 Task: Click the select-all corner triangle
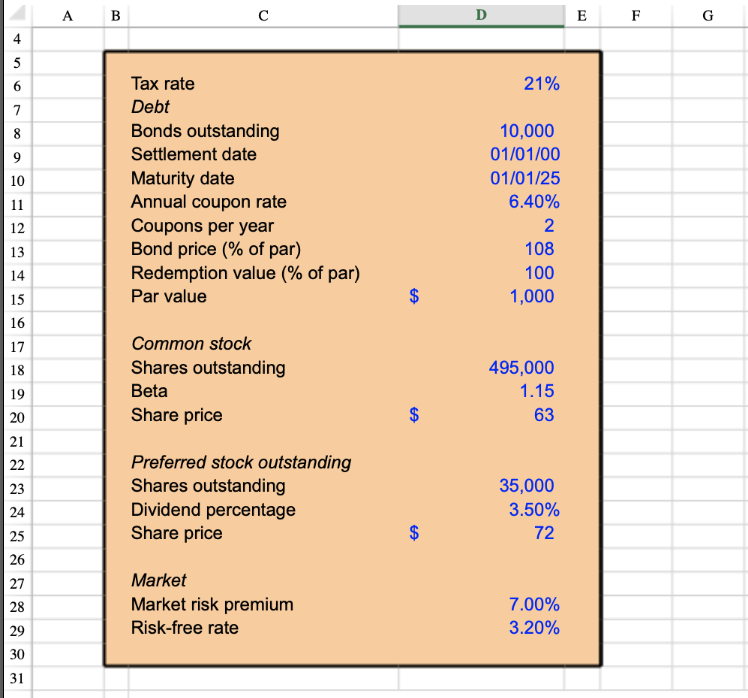[18, 14]
